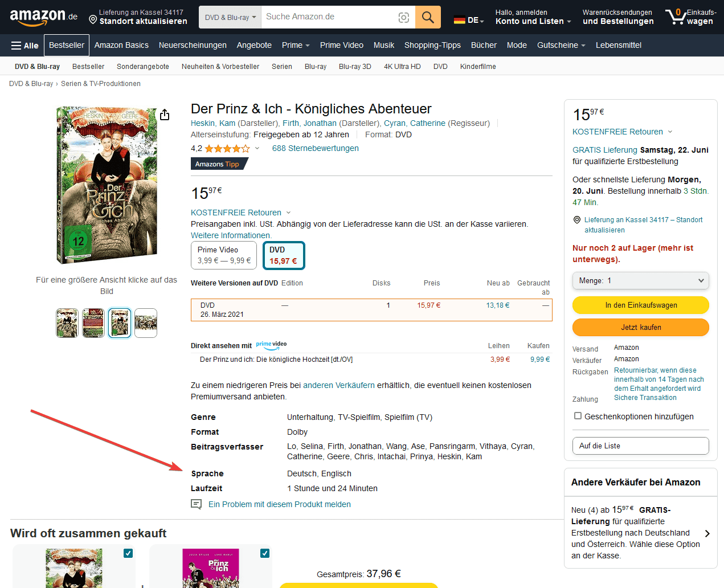Click the Sichere Transaktion link
Viewport: 724px width, 588px height.
tap(645, 398)
